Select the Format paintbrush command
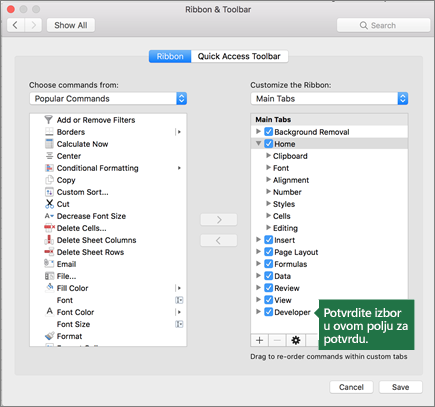 tap(49, 336)
